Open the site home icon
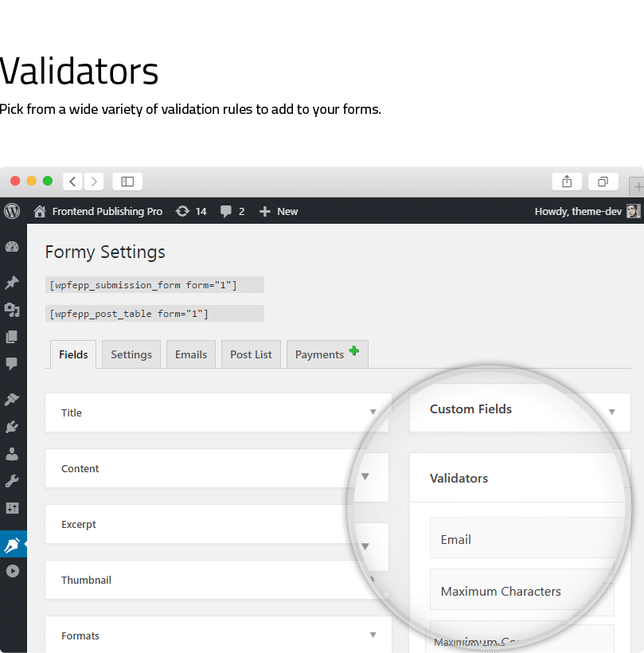Viewport: 644px width, 653px height. coord(40,211)
